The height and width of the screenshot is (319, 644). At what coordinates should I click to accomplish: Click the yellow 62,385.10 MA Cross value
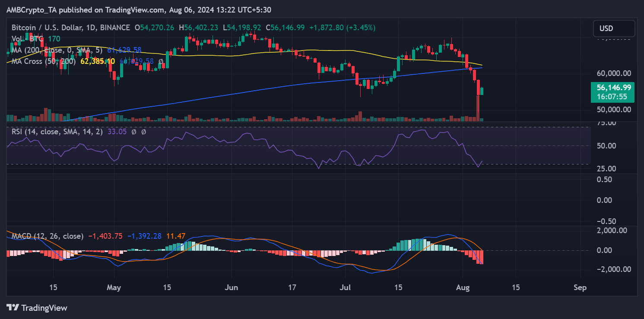point(97,61)
